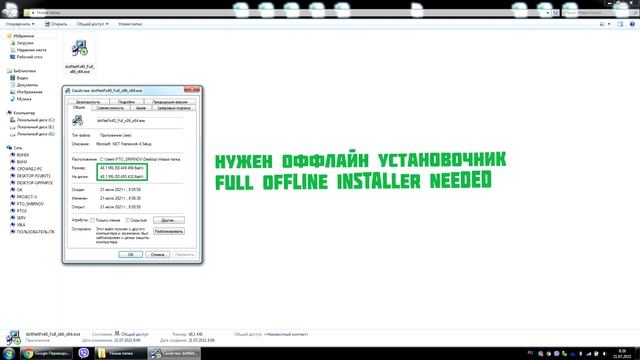Open the view options dropdown arrow
Viewport: 640px width, 360px height.
pyautogui.click(x=609, y=24)
